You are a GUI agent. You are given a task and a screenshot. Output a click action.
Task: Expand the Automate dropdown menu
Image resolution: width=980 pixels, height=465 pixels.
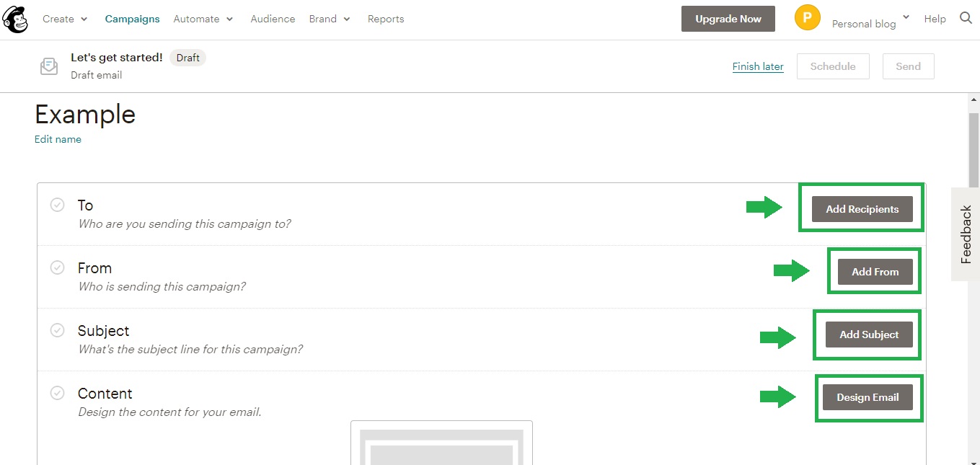pos(203,19)
